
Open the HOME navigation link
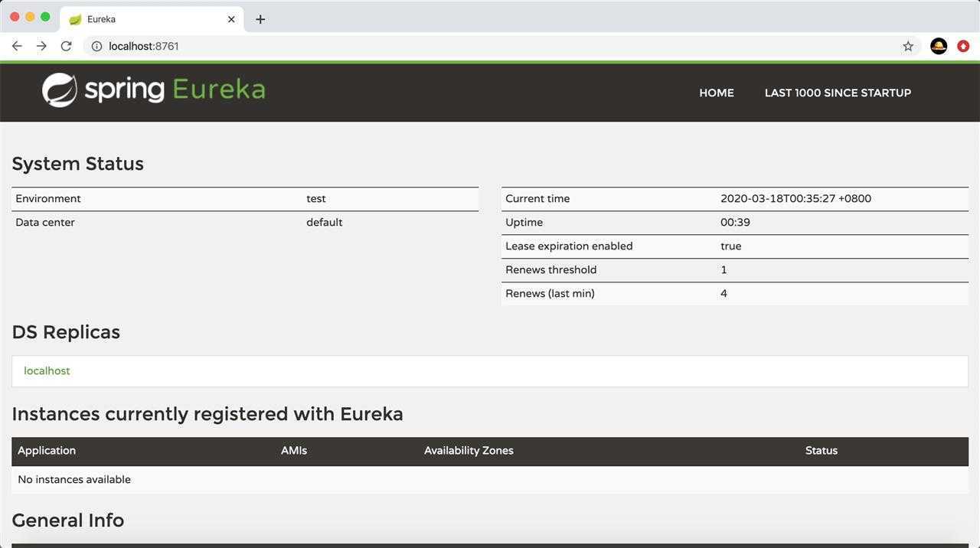click(x=717, y=93)
